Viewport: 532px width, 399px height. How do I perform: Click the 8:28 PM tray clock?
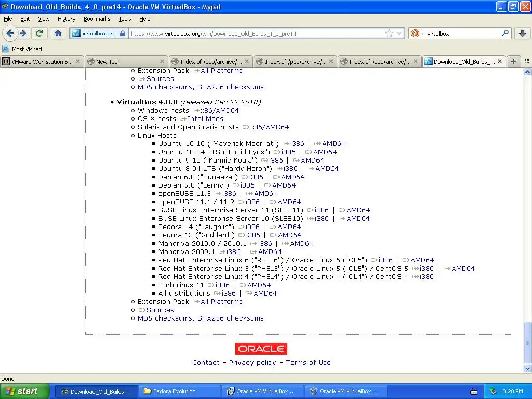click(513, 392)
